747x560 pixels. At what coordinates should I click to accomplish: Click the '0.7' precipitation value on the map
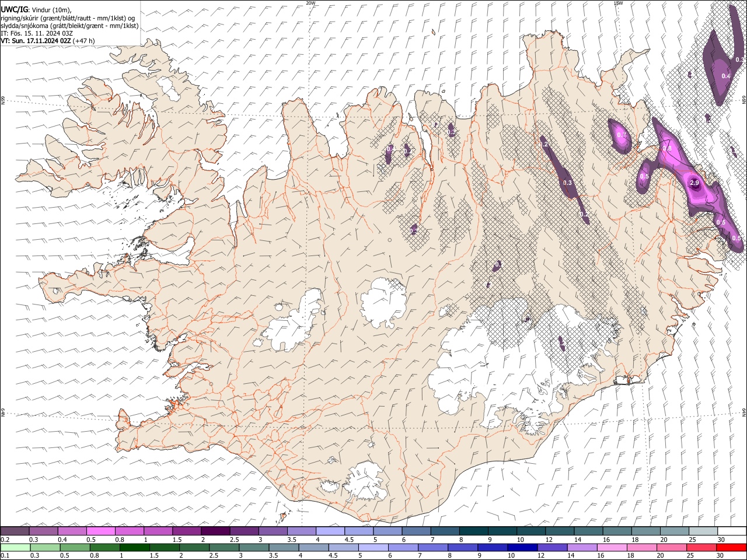pyautogui.click(x=622, y=135)
